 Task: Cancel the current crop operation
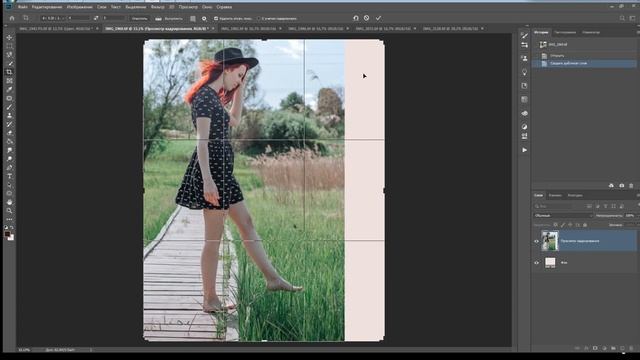[367, 18]
